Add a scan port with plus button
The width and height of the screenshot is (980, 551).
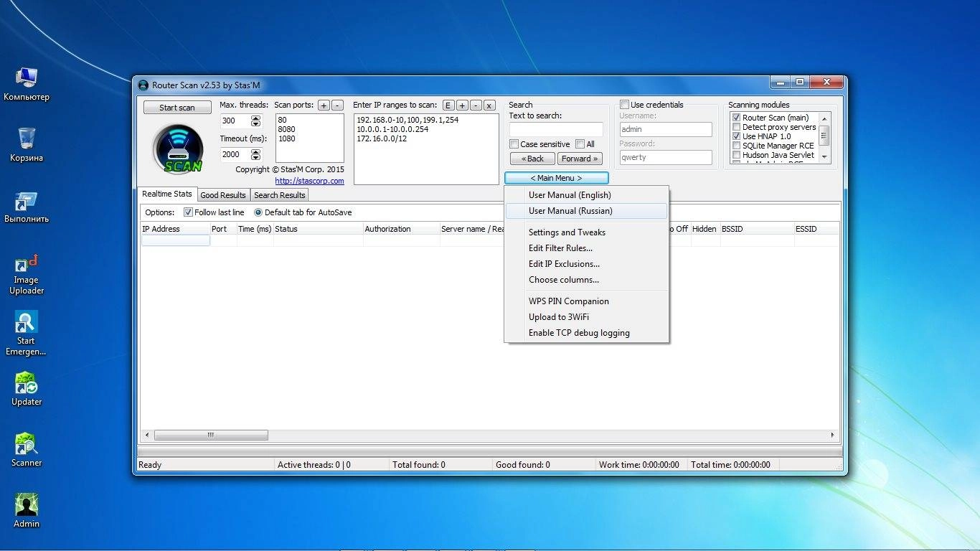tap(324, 105)
